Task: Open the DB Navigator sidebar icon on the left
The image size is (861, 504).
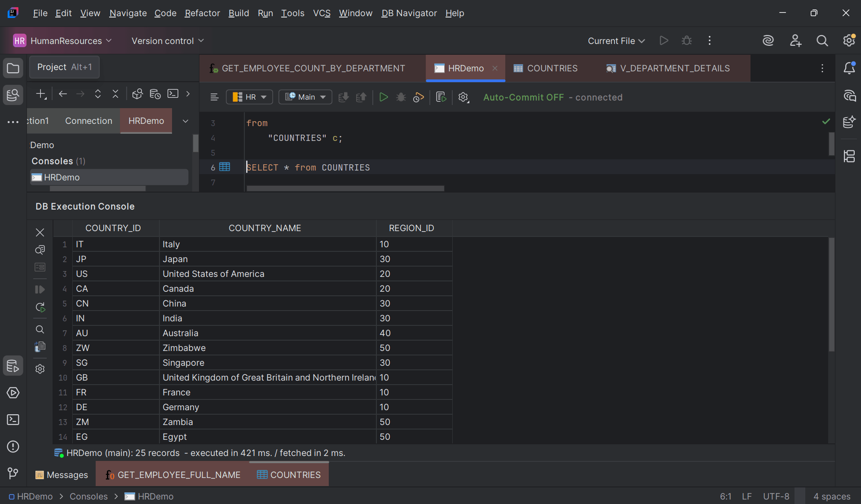Action: coord(13,95)
